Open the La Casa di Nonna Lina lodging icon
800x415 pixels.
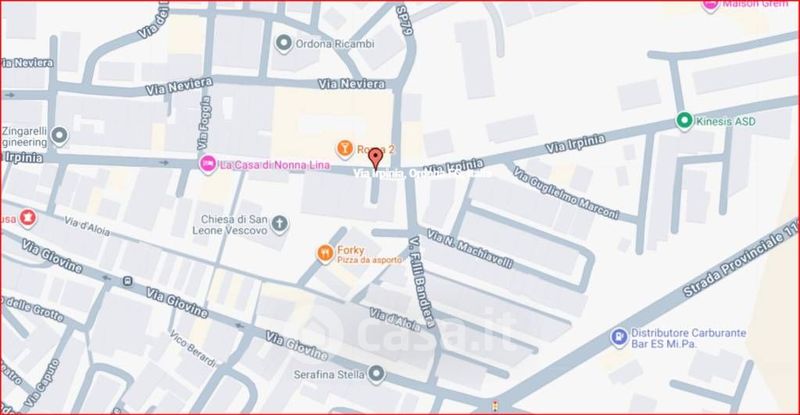207,164
